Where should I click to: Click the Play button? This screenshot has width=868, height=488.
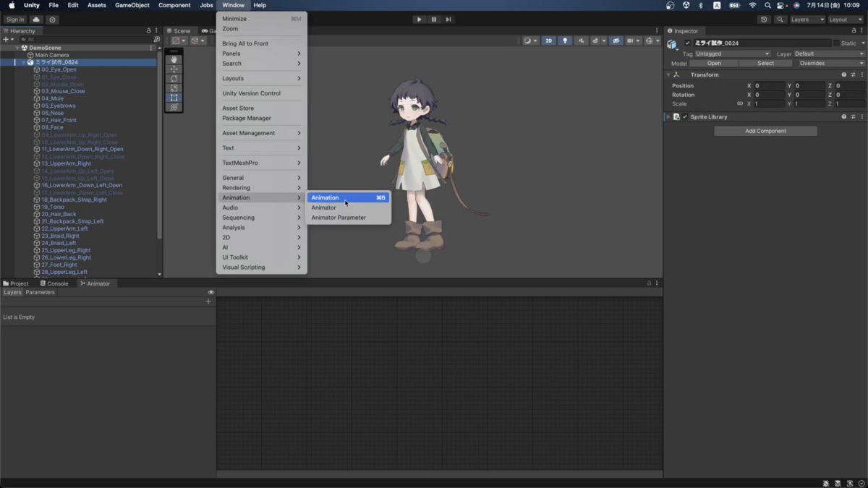point(419,20)
